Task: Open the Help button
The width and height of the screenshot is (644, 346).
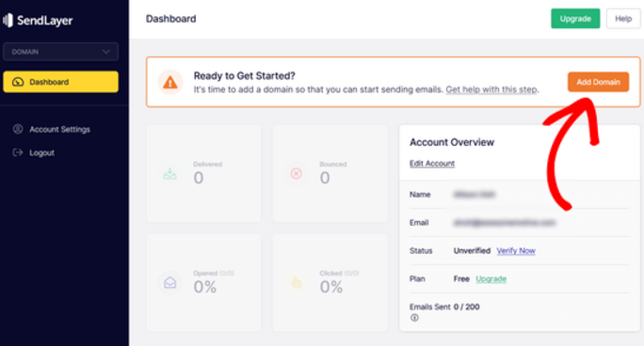Action: (x=623, y=19)
